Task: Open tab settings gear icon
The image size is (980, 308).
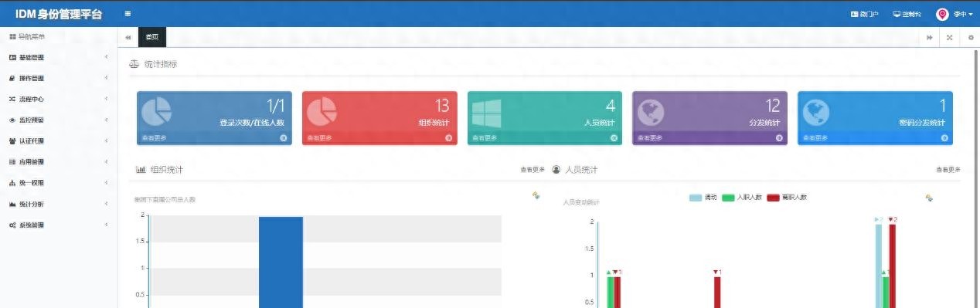Action: [971, 37]
